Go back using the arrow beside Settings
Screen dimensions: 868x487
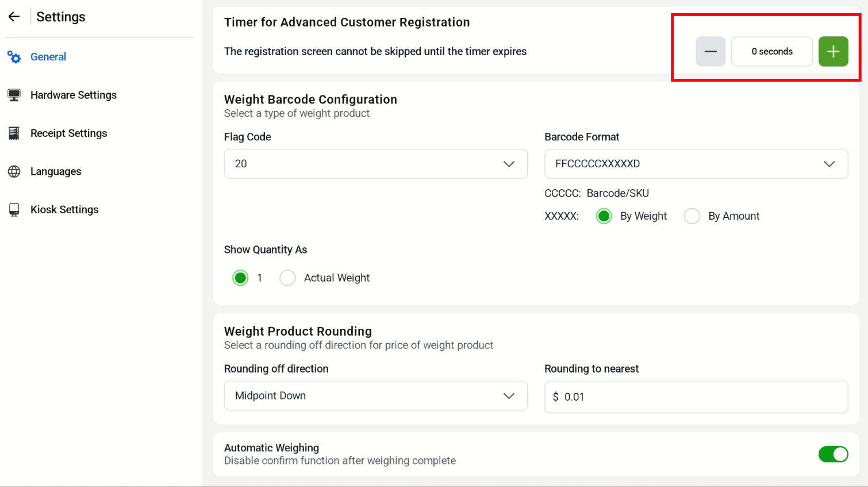point(14,17)
